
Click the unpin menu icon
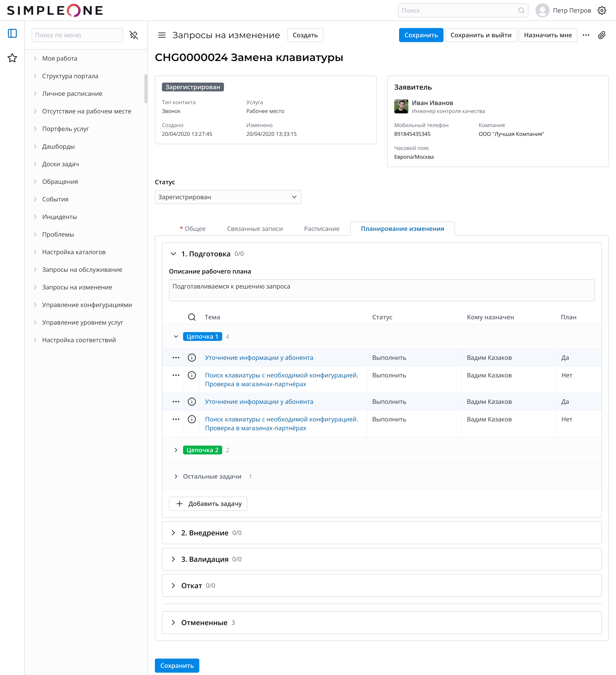(x=134, y=35)
